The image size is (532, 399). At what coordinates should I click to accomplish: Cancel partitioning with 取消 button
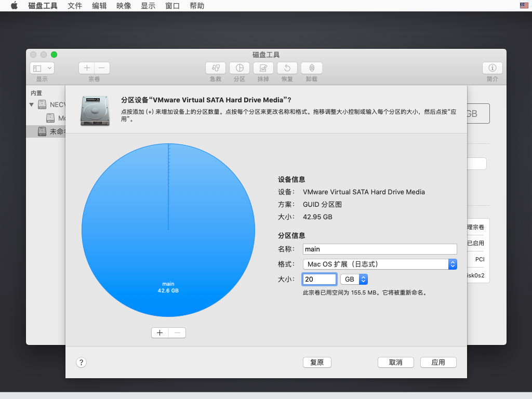click(x=395, y=362)
